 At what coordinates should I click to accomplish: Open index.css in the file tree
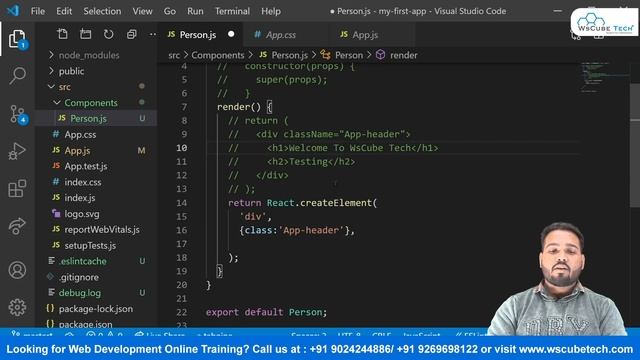pyautogui.click(x=96, y=182)
